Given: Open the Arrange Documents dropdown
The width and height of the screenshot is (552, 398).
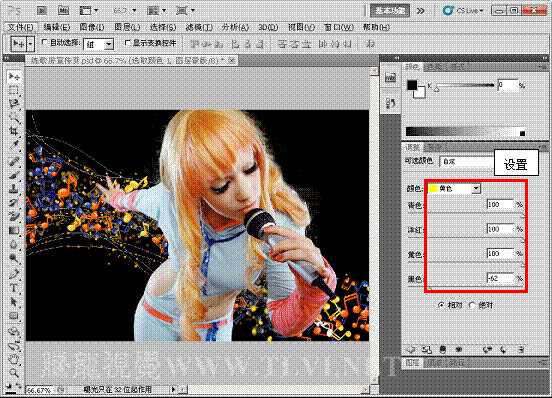Looking at the screenshot, I should coord(156,11).
